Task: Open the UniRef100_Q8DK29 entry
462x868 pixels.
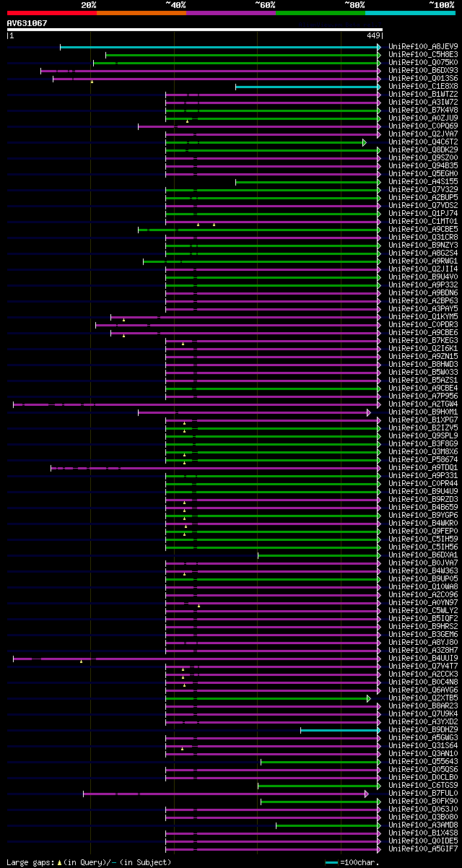Action: [423, 150]
